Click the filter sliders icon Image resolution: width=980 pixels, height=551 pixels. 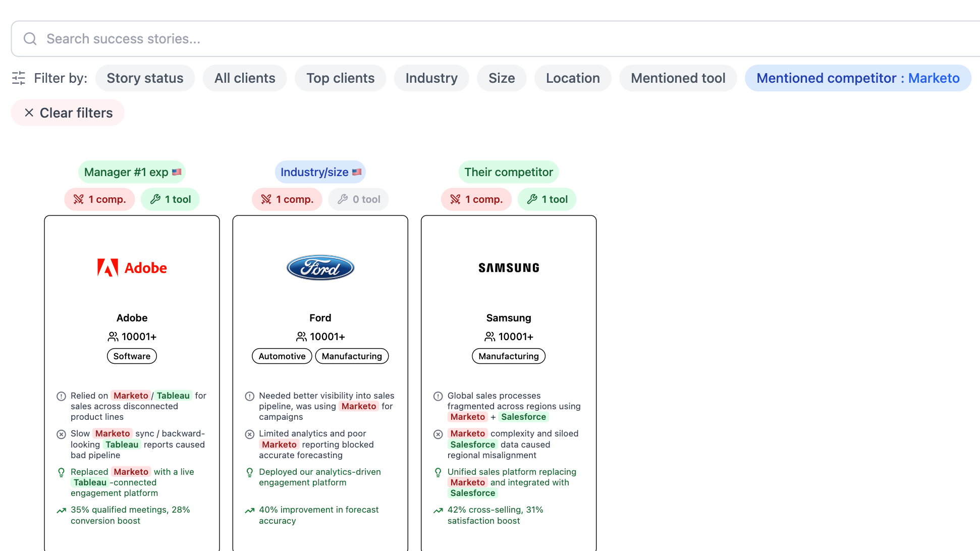pyautogui.click(x=19, y=78)
